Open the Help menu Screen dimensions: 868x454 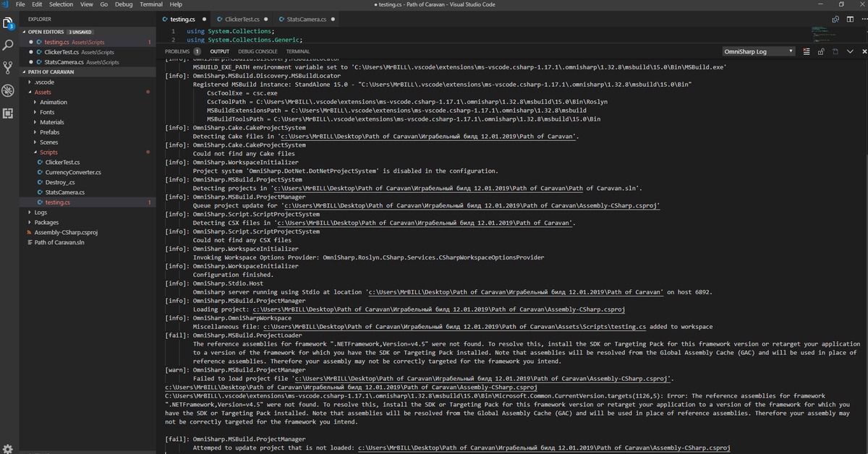[175, 4]
